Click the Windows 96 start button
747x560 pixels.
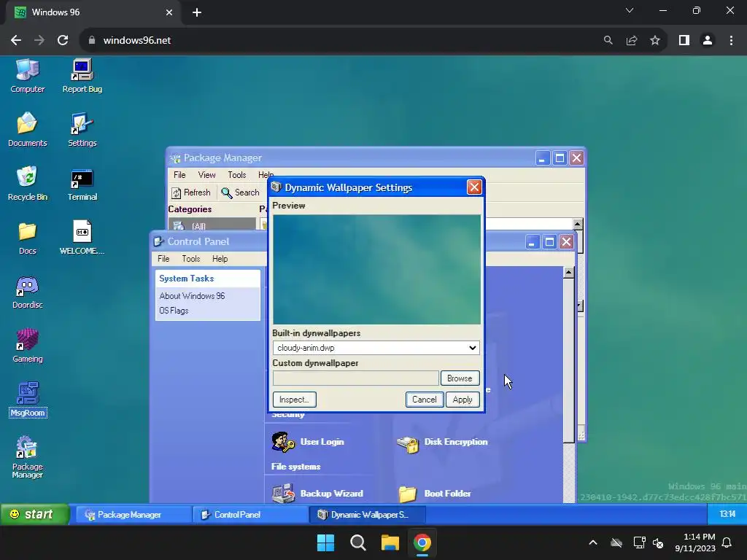coord(34,514)
